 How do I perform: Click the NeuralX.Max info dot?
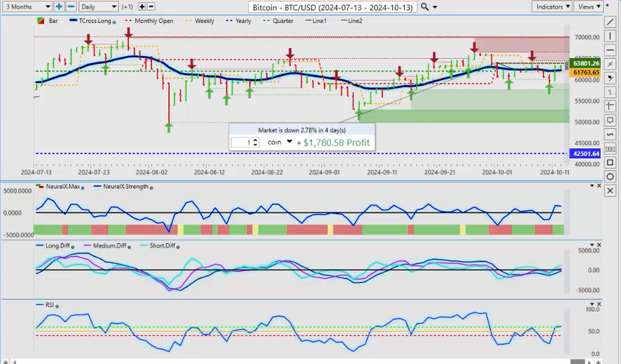(x=83, y=188)
